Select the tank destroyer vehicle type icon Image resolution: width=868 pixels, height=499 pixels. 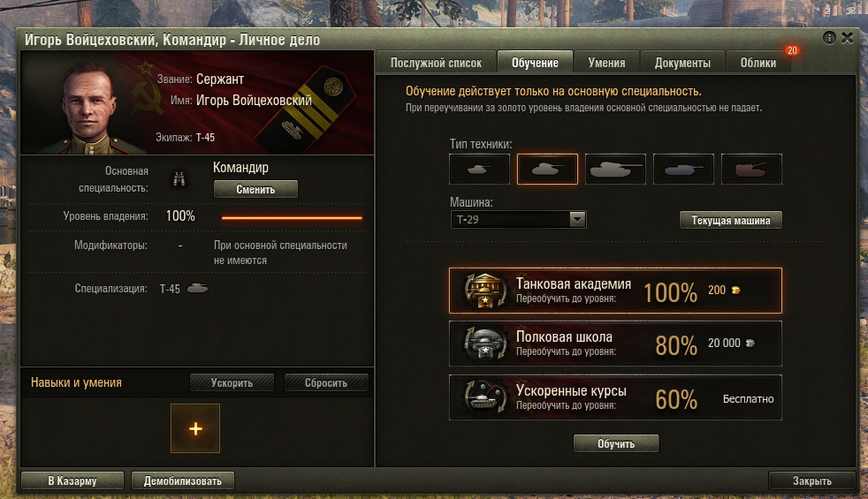[x=683, y=169]
